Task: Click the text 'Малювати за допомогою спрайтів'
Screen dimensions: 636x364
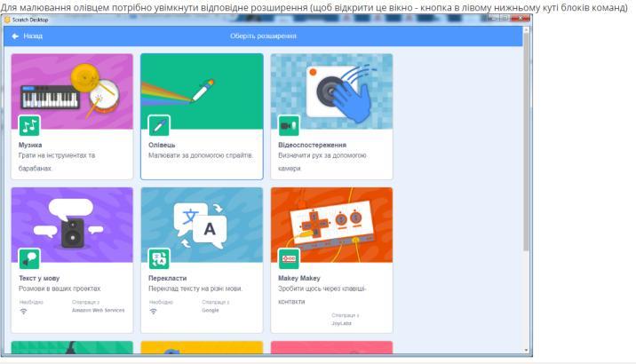Action: click(201, 155)
